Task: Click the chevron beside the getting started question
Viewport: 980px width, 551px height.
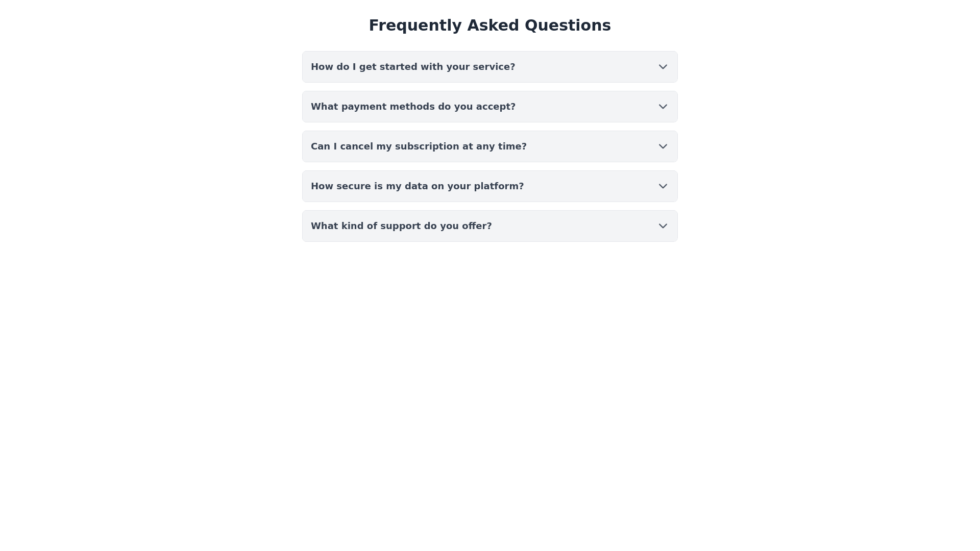Action: pos(663,67)
